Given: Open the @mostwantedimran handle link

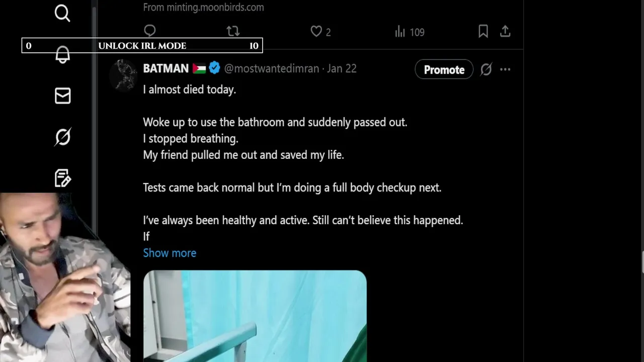Looking at the screenshot, I should pyautogui.click(x=271, y=68).
